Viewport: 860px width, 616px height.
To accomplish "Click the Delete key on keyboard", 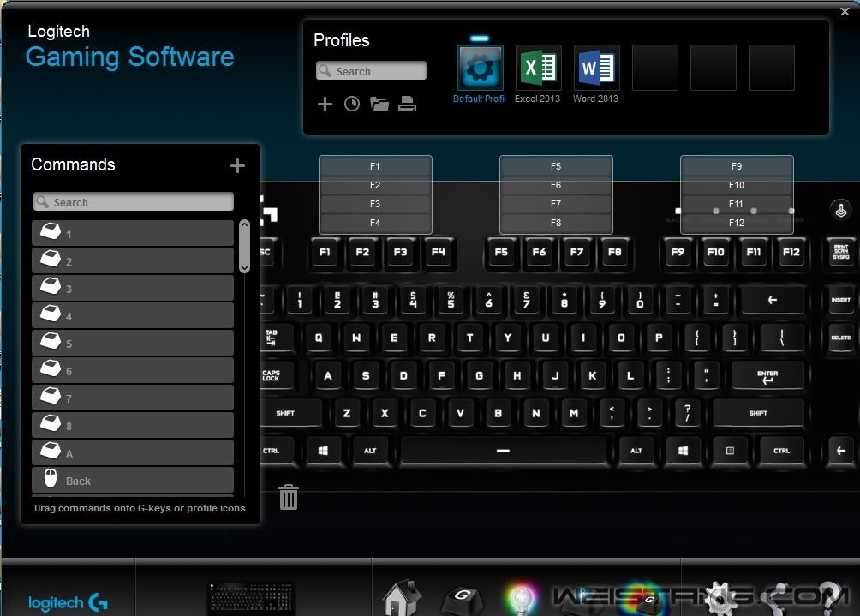I will click(841, 338).
